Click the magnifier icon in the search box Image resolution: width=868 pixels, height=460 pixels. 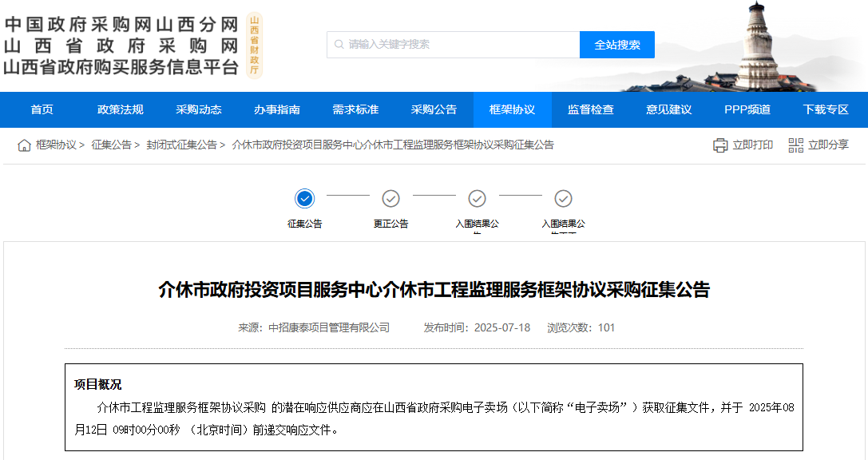click(339, 44)
